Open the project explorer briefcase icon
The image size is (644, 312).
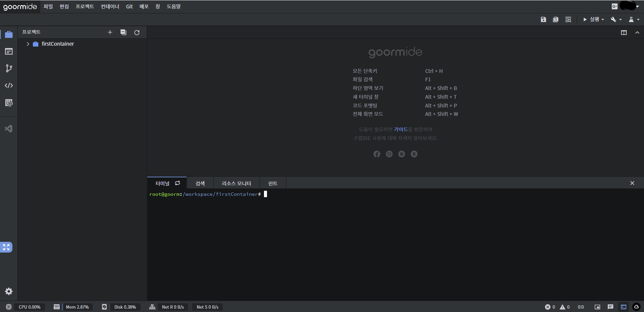click(9, 34)
